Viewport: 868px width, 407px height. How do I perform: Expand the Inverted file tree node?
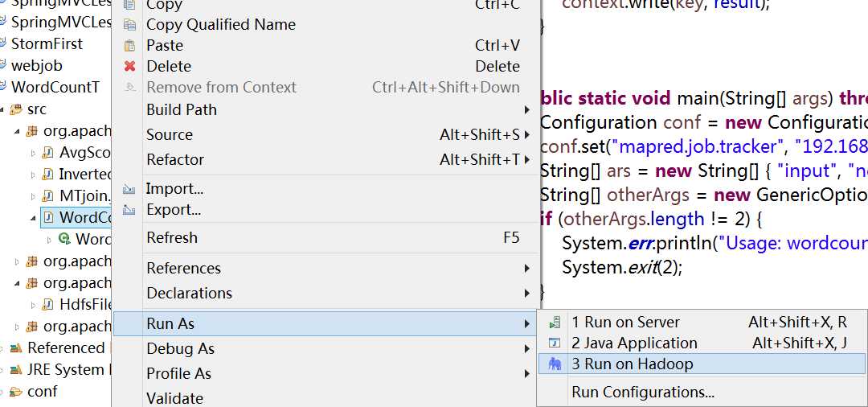33,175
